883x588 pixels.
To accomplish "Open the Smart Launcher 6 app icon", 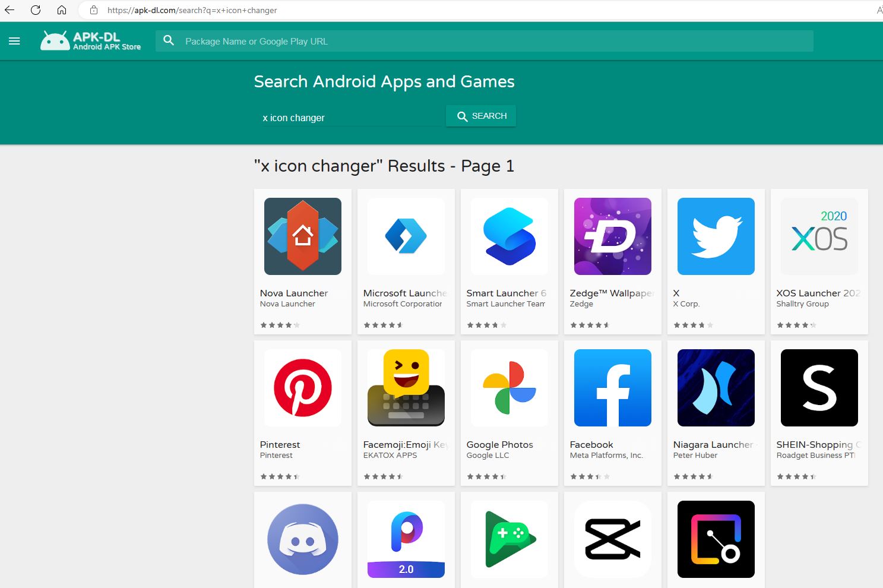I will pyautogui.click(x=509, y=236).
